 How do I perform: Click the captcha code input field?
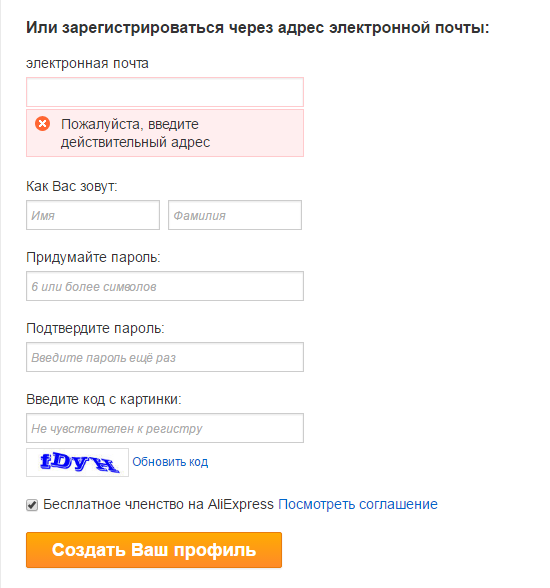[165, 428]
